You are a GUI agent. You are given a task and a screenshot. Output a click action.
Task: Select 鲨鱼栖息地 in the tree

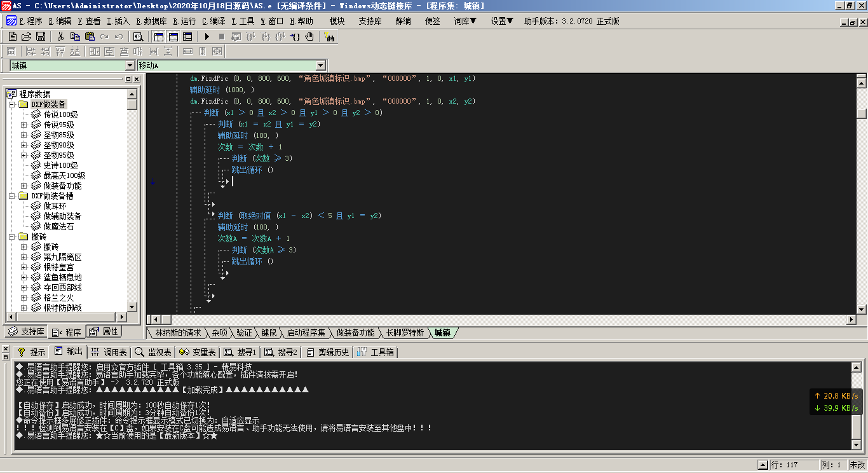click(62, 277)
